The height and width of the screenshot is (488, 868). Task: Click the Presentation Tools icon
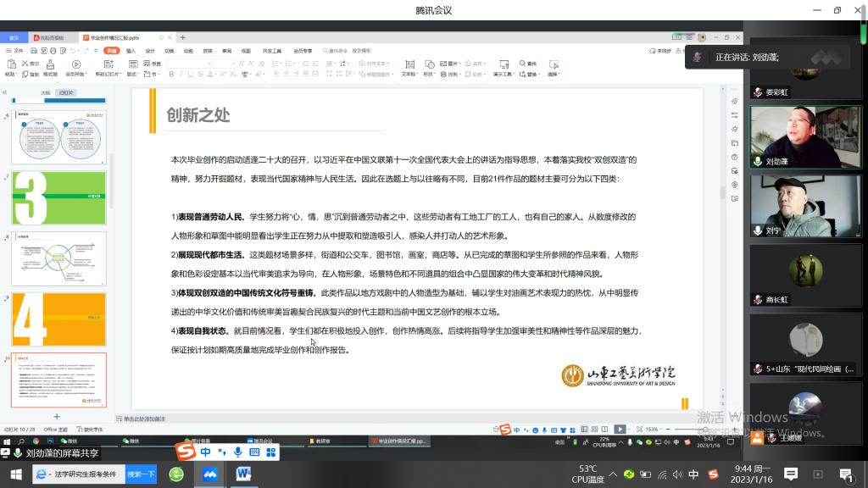pos(504,65)
